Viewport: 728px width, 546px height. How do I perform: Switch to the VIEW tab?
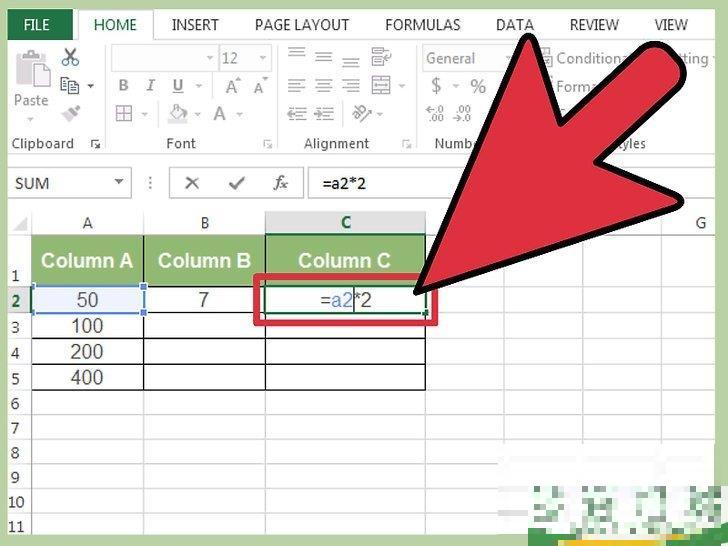pos(670,25)
